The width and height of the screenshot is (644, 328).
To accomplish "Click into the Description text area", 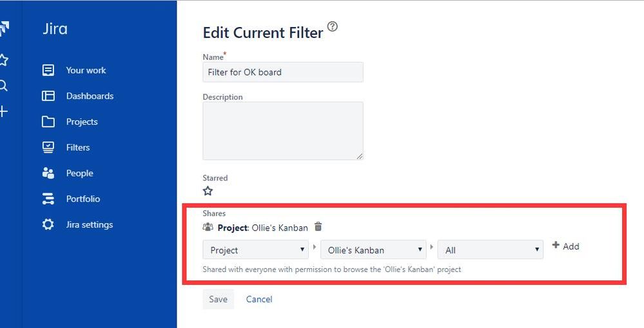I will [283, 131].
